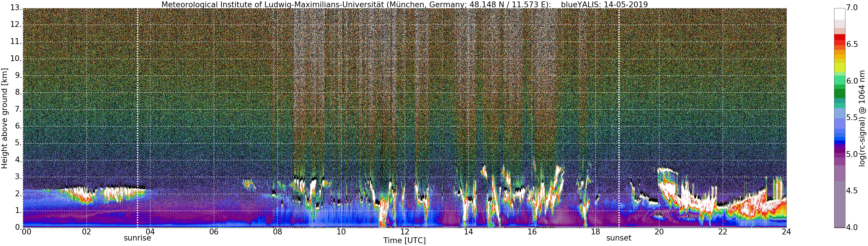Image resolution: width=868 pixels, height=246 pixels.
Task: Click the 'sunset' label below the axis
Action: (619, 238)
